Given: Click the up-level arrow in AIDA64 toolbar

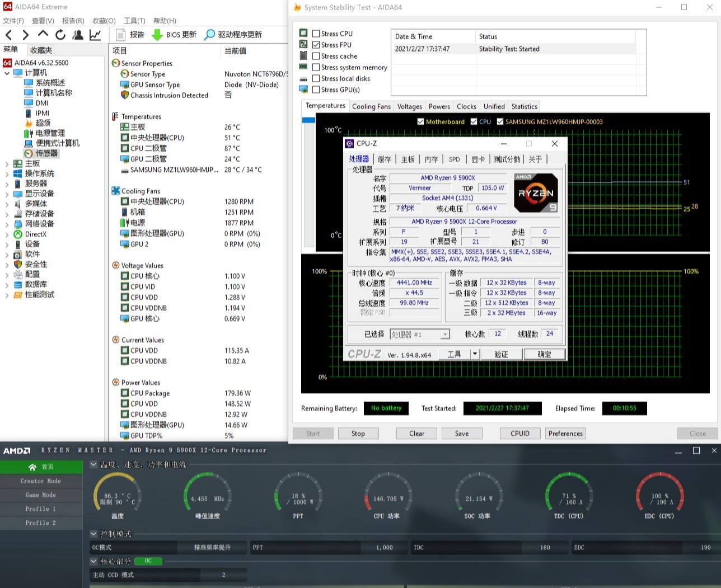Looking at the screenshot, I should [43, 35].
